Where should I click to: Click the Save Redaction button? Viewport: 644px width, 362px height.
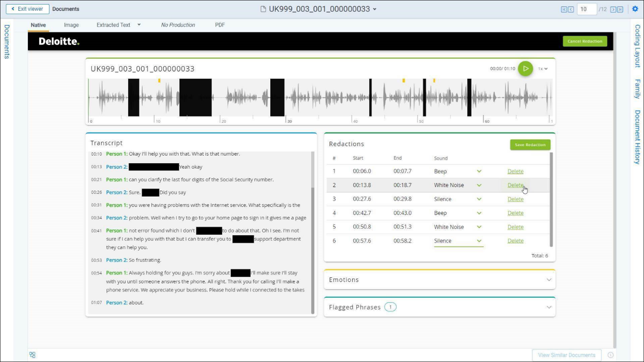(530, 145)
